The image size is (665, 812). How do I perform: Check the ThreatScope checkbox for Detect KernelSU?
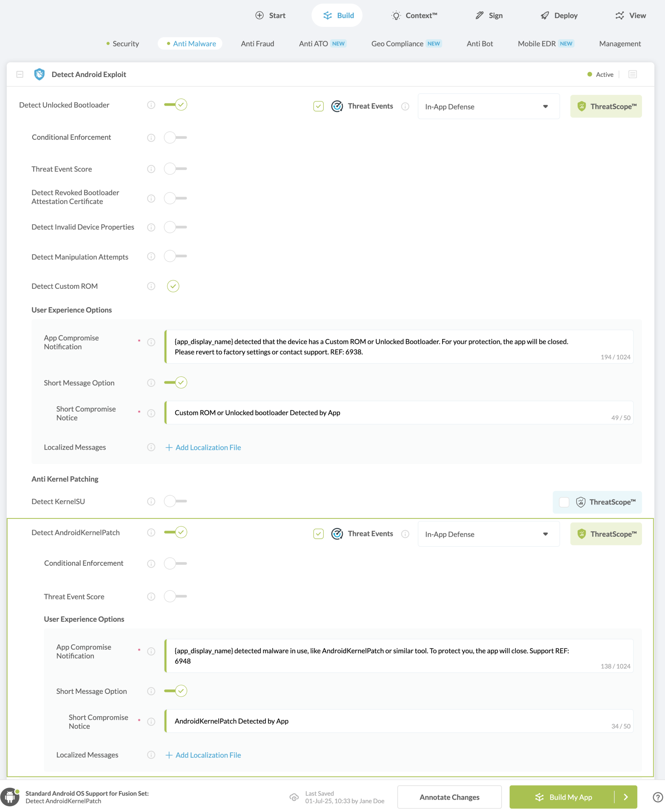[x=564, y=502]
